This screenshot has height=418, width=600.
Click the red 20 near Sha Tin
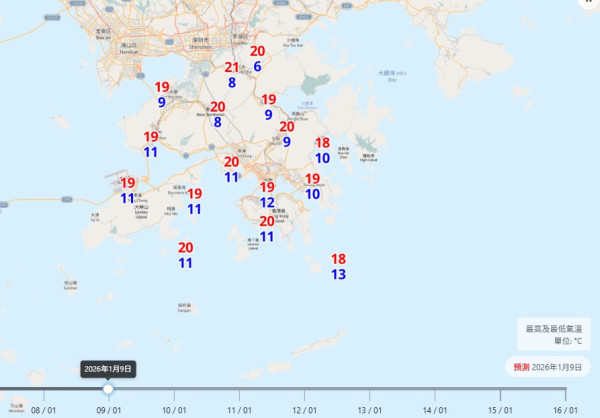tap(287, 127)
